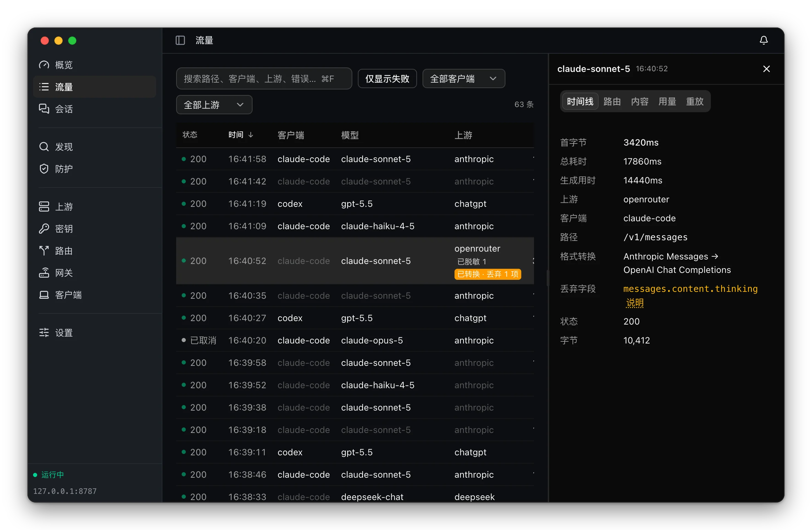Open 全部上游 dropdown
Image resolution: width=812 pixels, height=530 pixels.
[214, 105]
